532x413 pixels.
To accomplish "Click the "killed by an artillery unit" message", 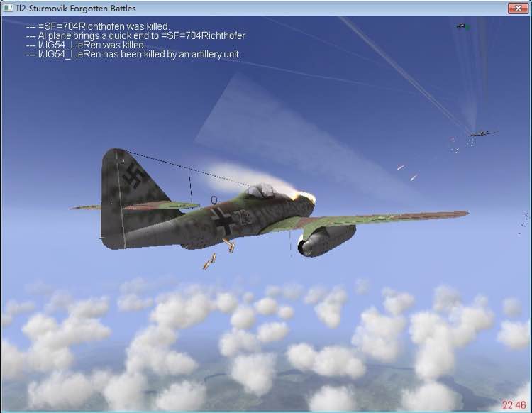I will click(x=133, y=55).
